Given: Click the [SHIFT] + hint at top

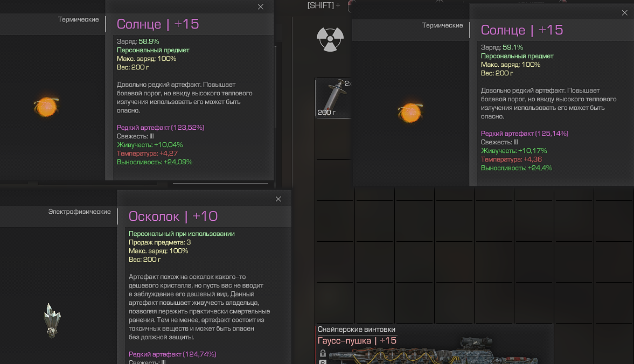Looking at the screenshot, I should (x=324, y=5).
